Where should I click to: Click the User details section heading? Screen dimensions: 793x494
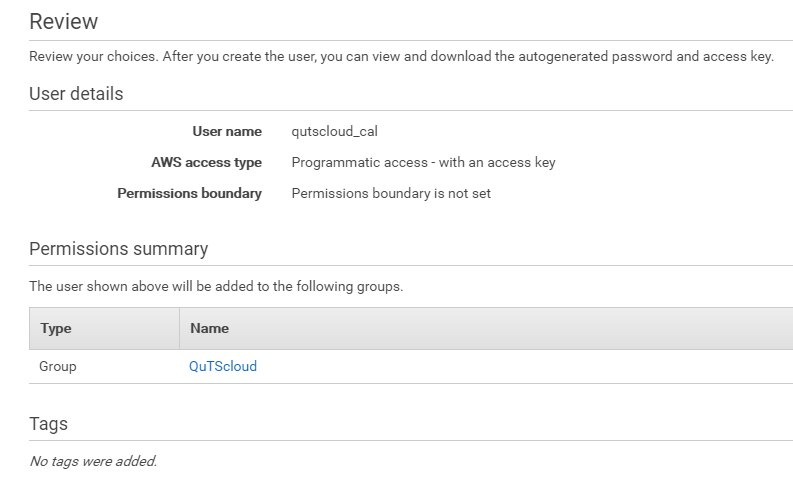[76, 94]
